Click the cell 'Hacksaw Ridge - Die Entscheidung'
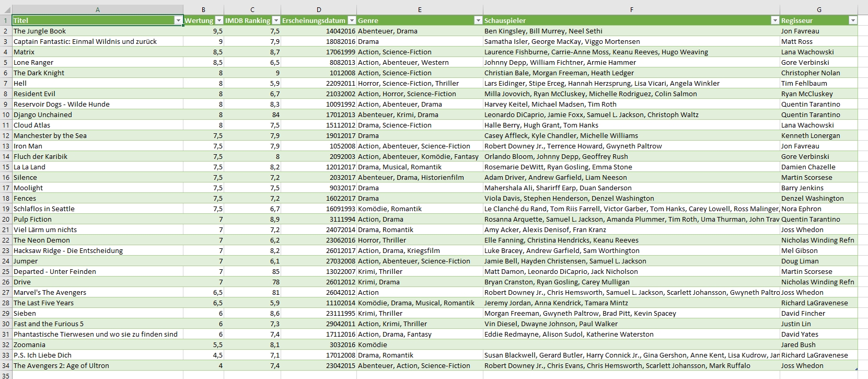Viewport: 868px width, 379px height. [98, 250]
